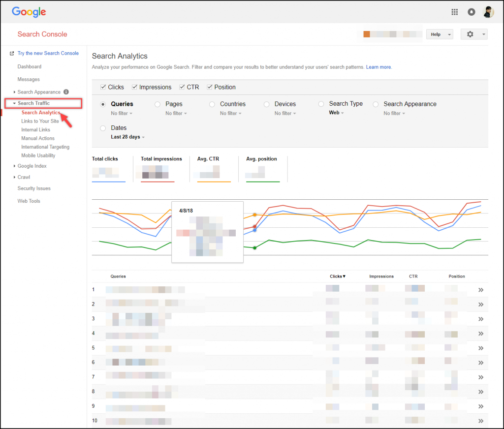This screenshot has width=504, height=429.
Task: Click the profile avatar image
Action: point(488,11)
